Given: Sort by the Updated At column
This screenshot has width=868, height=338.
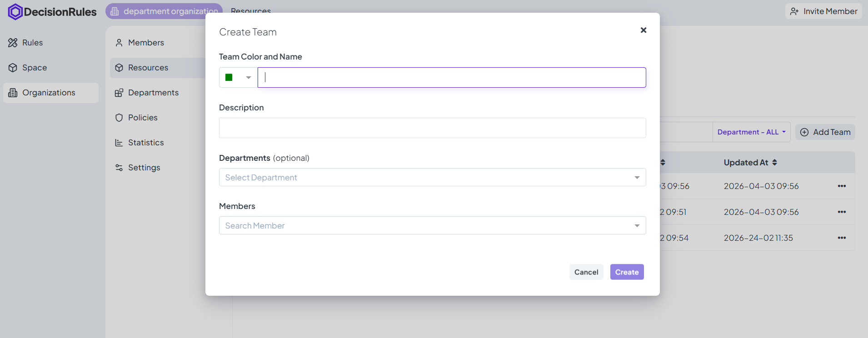Looking at the screenshot, I should point(750,163).
